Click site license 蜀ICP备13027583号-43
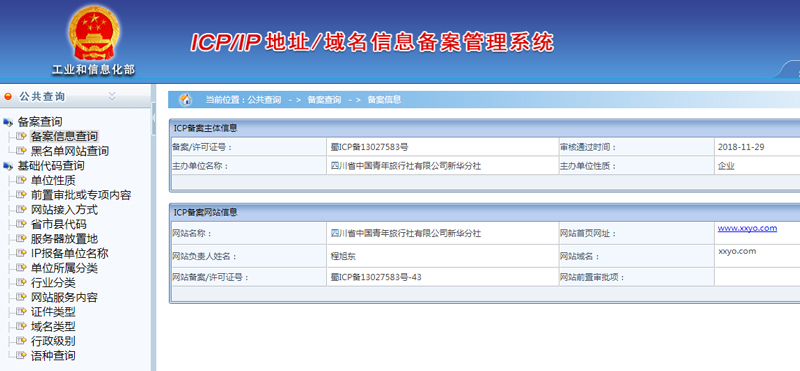This screenshot has width=800, height=371. coord(376,277)
